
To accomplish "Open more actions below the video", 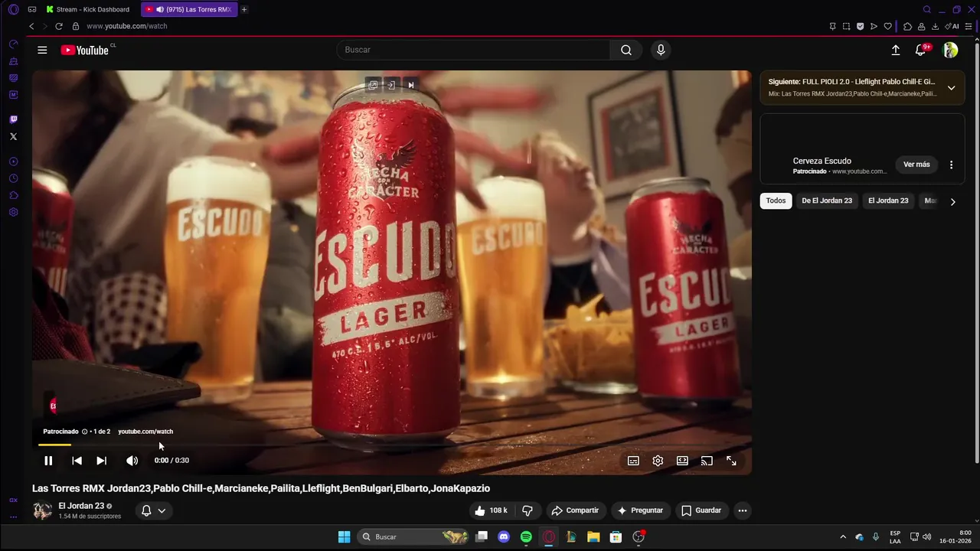I will coord(742,510).
